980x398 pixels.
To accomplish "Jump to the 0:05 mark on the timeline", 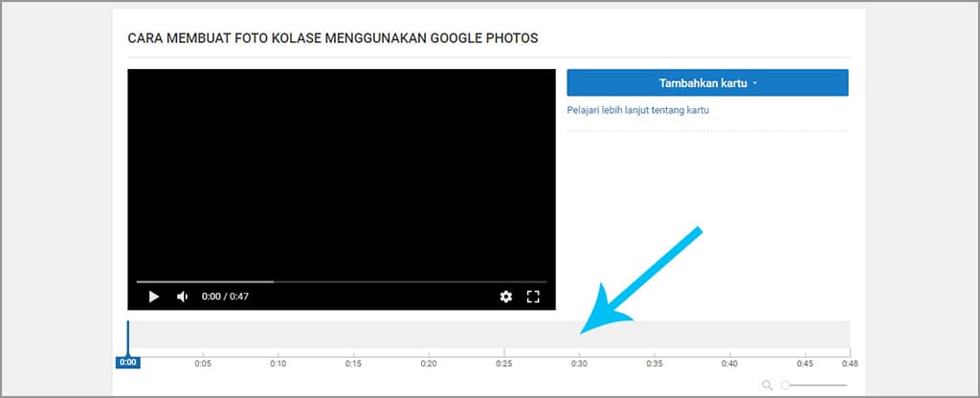I will (203, 364).
